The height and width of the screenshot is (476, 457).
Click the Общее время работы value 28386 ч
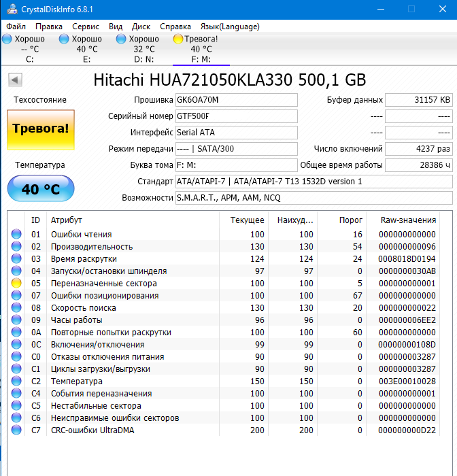[x=419, y=165]
